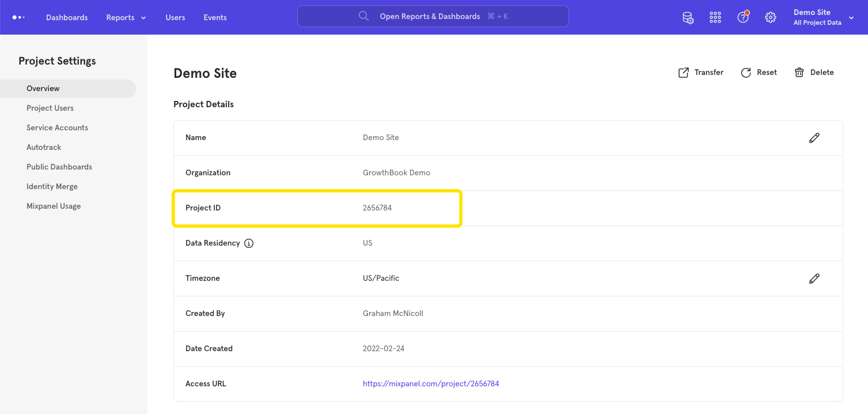
Task: Click the Project Details section heading
Action: 203,104
